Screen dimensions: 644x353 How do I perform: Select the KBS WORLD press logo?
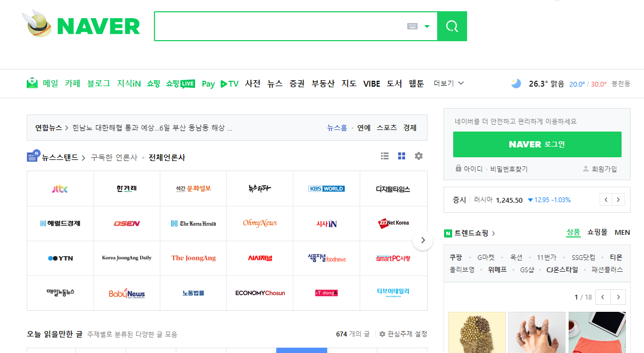tap(327, 189)
